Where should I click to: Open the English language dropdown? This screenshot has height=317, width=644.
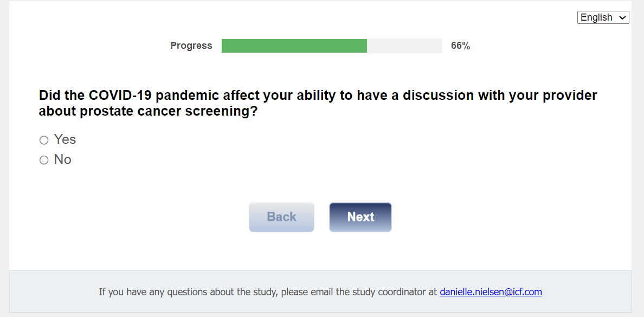tap(603, 17)
